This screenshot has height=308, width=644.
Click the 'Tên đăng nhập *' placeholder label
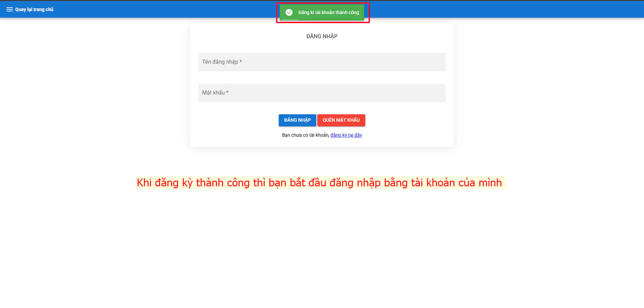tap(222, 62)
